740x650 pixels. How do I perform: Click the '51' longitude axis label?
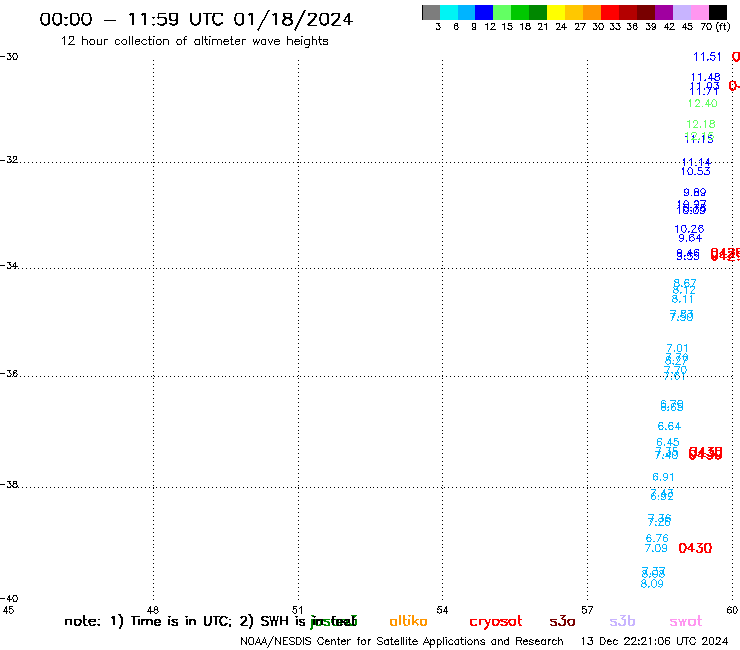[x=297, y=610]
